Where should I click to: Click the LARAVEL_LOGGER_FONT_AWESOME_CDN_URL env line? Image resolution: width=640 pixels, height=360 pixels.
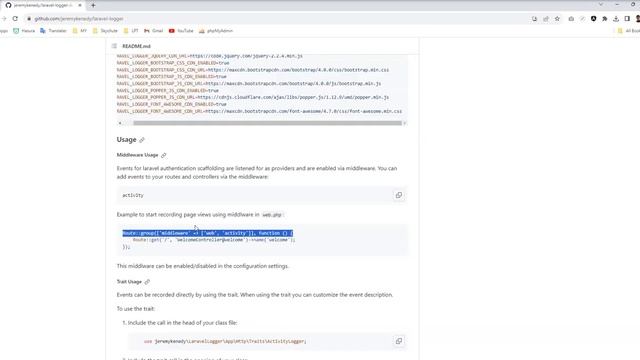click(259, 111)
